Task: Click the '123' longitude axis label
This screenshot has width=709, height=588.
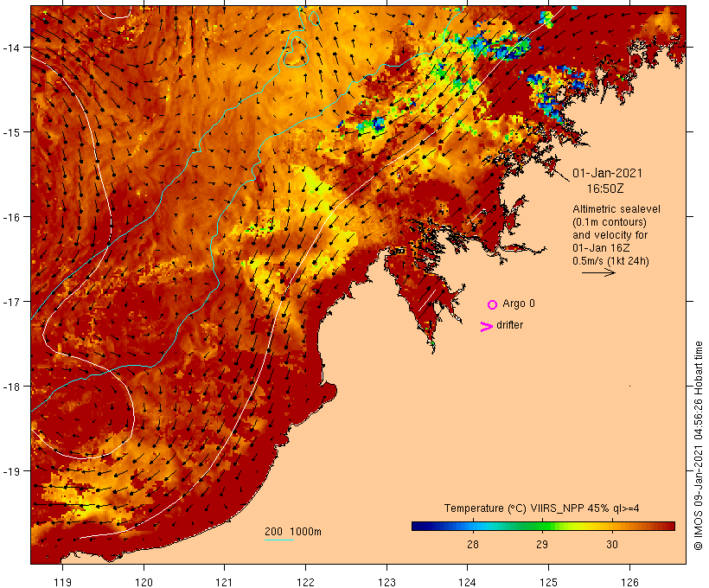Action: (386, 582)
